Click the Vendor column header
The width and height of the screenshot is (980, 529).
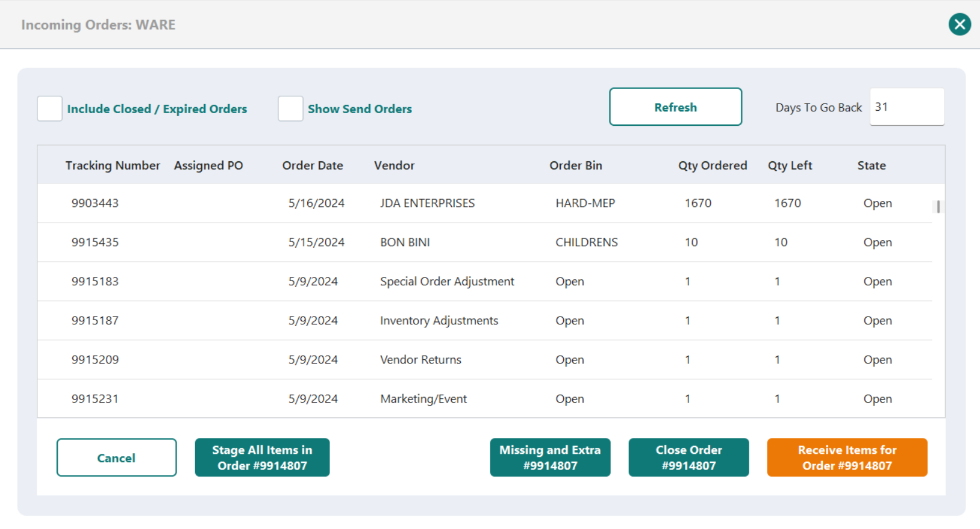(x=395, y=166)
